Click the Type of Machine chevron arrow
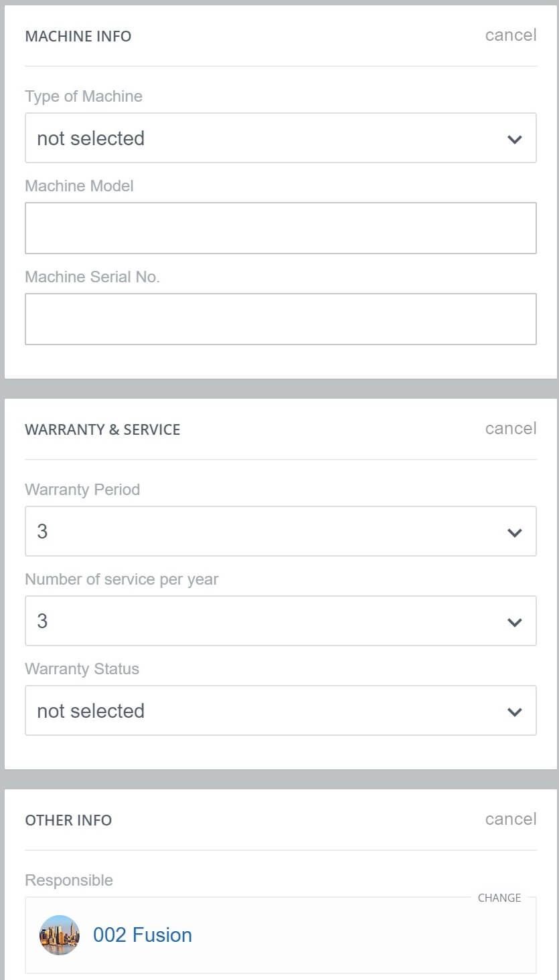This screenshot has height=980, width=559. (x=514, y=139)
